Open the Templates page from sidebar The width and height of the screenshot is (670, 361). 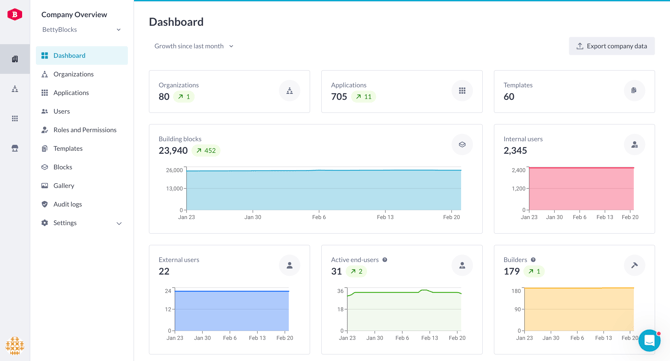click(82, 148)
